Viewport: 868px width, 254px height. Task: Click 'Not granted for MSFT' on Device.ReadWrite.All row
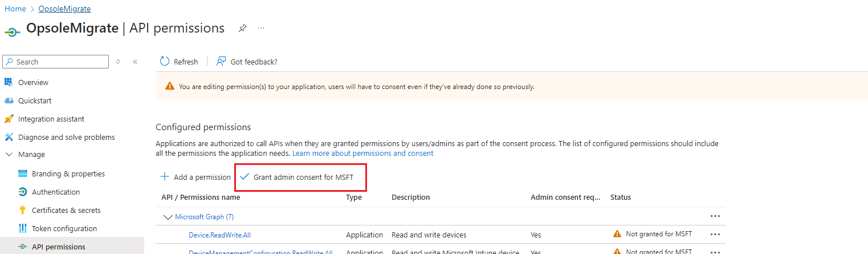659,235
